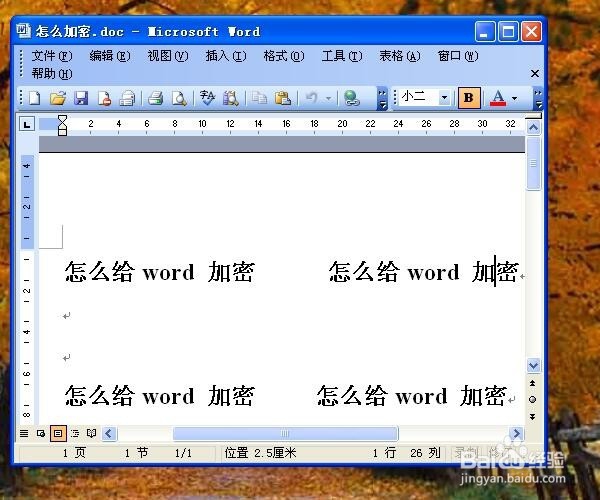Viewport: 600px width, 500px height.
Task: Click the Word document icon in the title bar
Action: click(x=24, y=31)
